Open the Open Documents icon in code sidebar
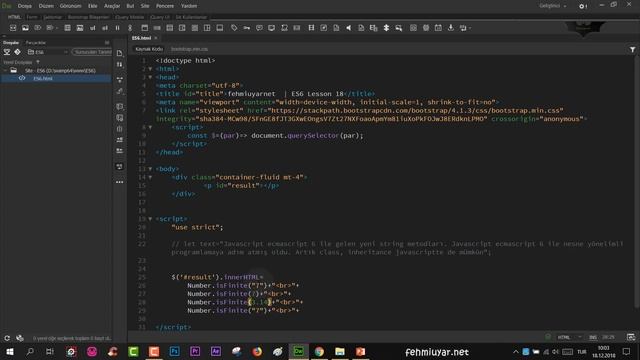Screen dimensions: 640x360 tap(120, 53)
